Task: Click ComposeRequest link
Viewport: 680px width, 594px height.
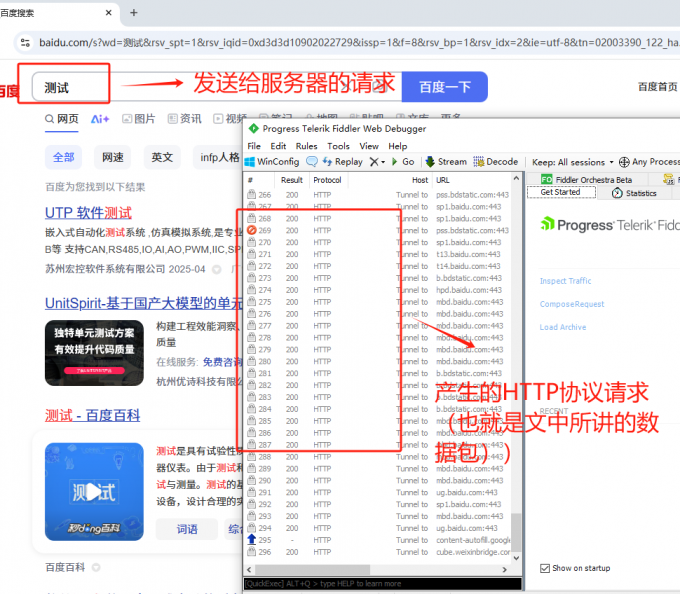Action: pyautogui.click(x=572, y=304)
